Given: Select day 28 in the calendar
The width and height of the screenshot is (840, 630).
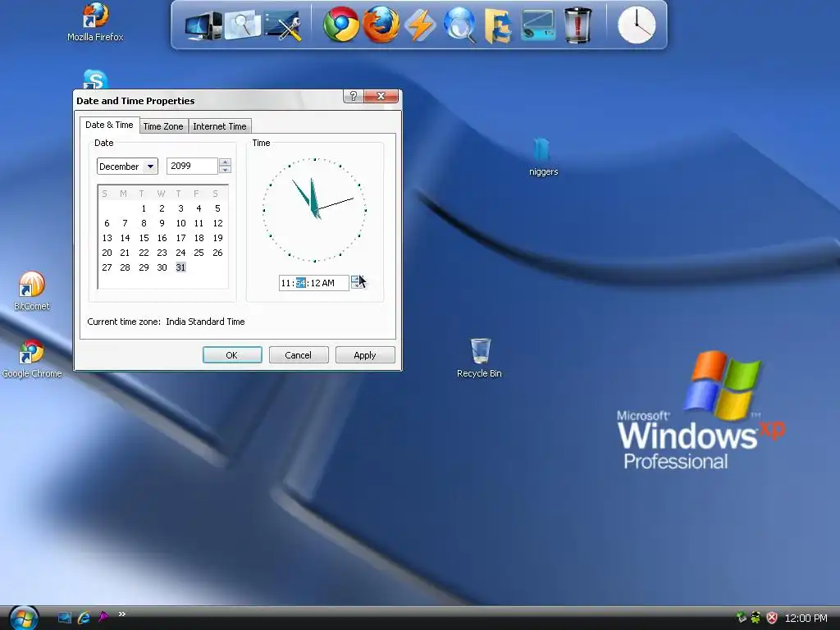Looking at the screenshot, I should (125, 267).
